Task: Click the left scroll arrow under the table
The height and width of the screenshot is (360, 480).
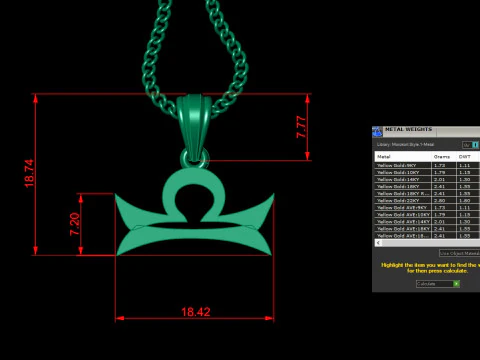Action: coord(378,243)
